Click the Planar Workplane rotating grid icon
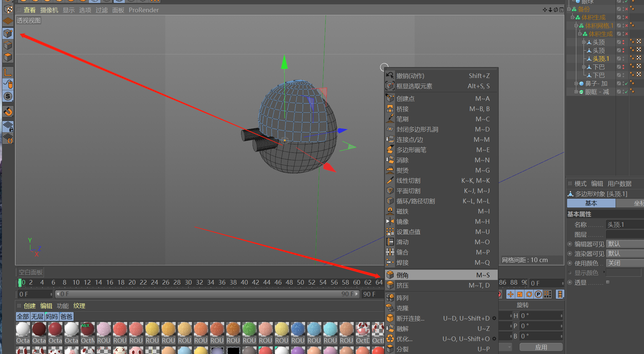 click(8, 138)
